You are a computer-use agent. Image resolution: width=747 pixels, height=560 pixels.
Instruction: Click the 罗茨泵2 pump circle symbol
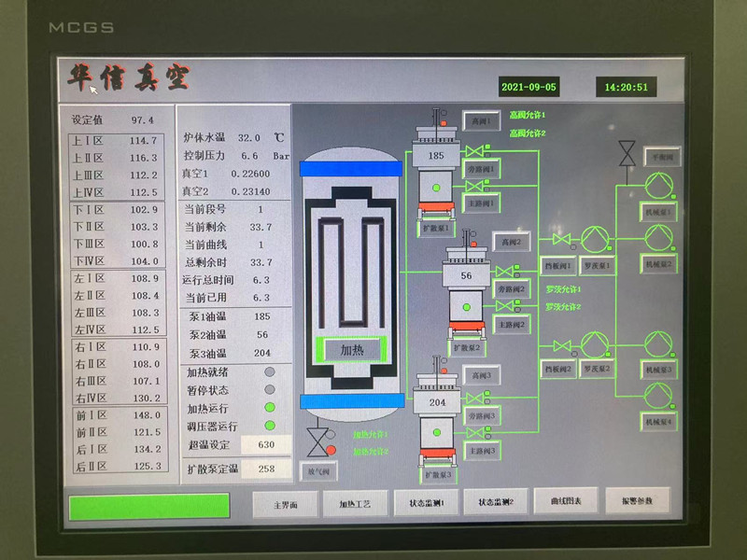(x=595, y=344)
